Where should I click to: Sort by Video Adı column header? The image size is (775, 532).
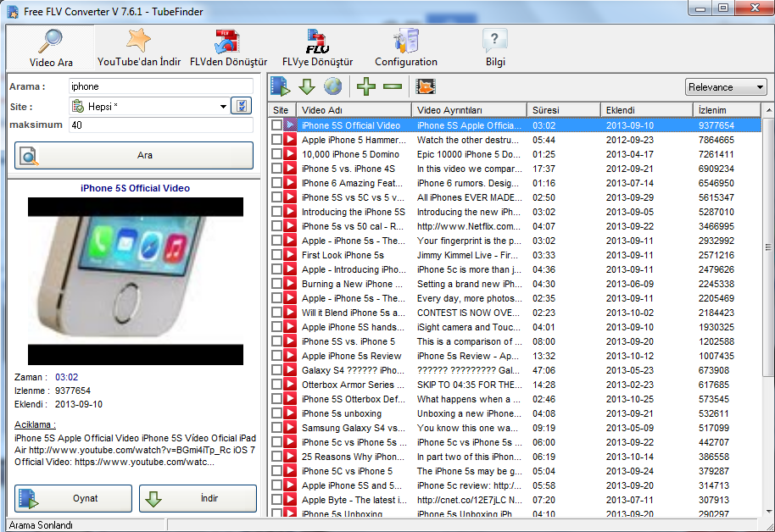[x=354, y=110]
